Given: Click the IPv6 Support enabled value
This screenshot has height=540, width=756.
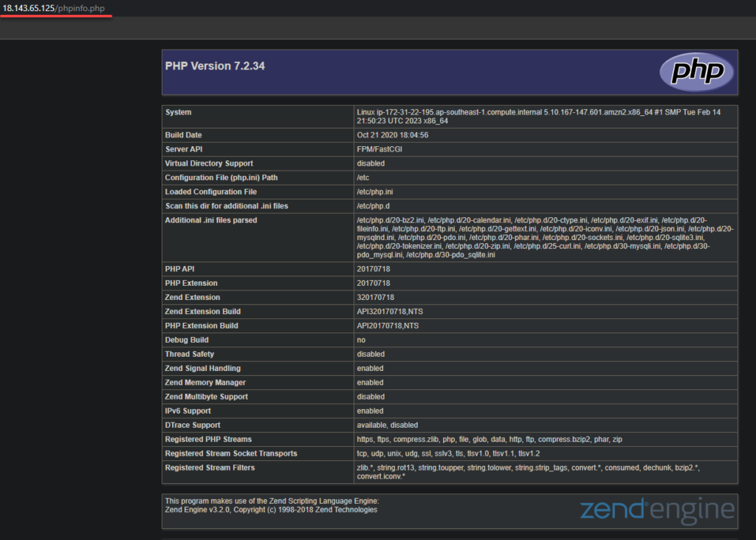Looking at the screenshot, I should pos(369,411).
